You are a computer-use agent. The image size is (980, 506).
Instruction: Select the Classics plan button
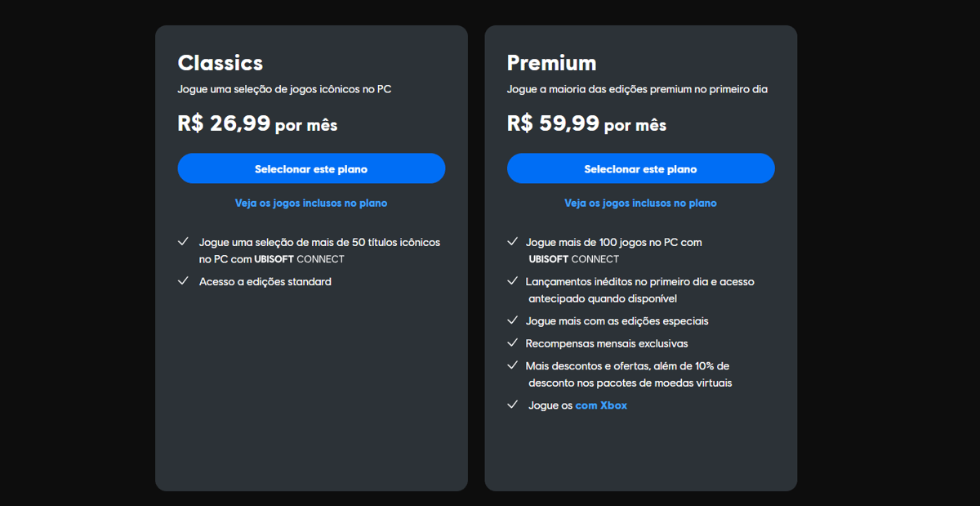pos(311,168)
